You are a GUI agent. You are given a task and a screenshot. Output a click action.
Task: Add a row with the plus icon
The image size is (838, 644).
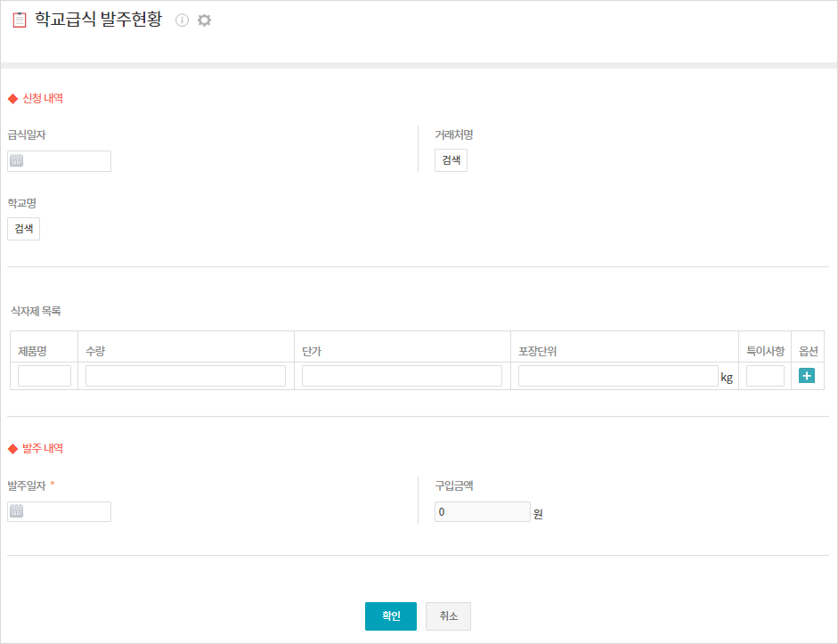(x=807, y=376)
